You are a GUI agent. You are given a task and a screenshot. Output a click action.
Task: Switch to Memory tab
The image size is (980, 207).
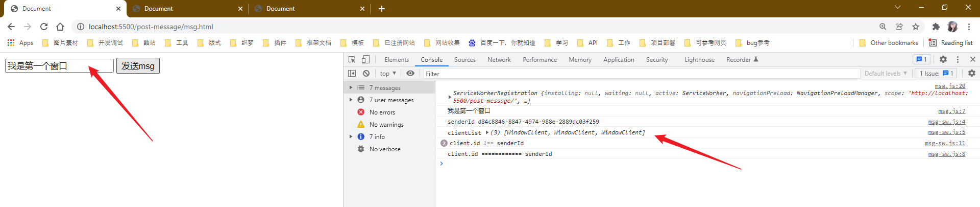tap(580, 60)
